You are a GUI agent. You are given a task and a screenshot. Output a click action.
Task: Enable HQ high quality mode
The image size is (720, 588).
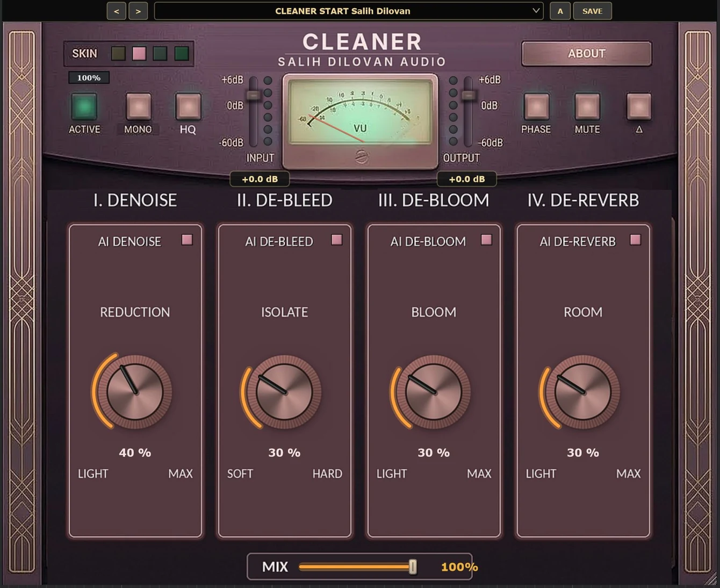tap(188, 106)
